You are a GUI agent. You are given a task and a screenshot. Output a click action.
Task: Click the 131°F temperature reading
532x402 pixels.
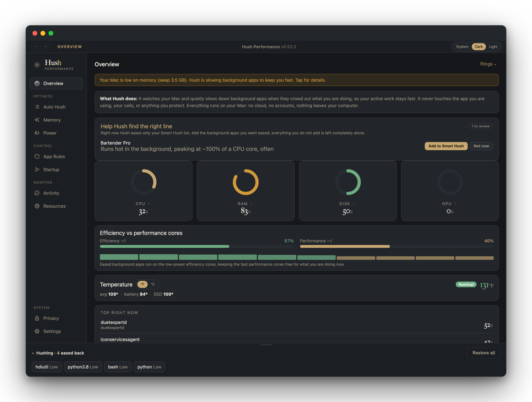[487, 285]
